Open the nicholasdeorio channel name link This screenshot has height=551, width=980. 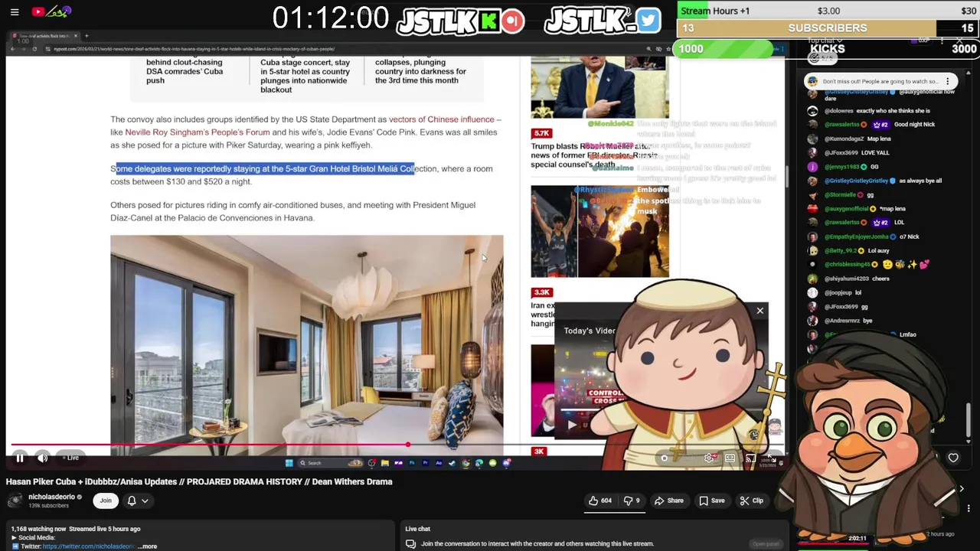click(x=51, y=497)
